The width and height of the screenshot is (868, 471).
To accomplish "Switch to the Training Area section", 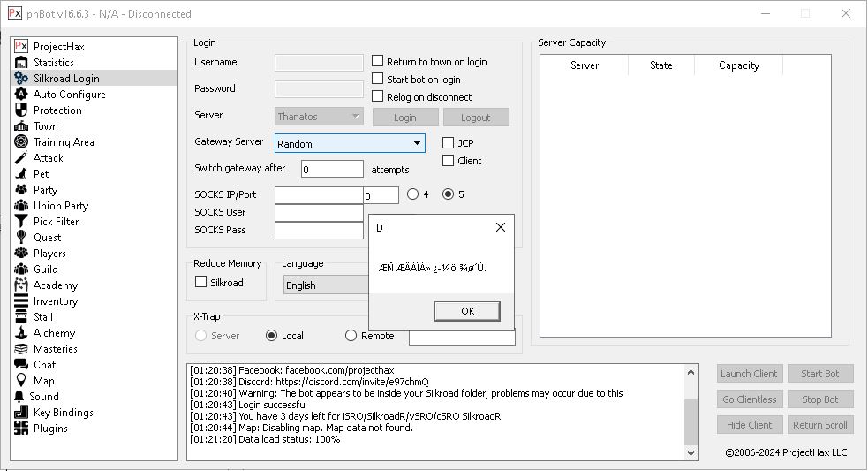I will pyautogui.click(x=64, y=142).
